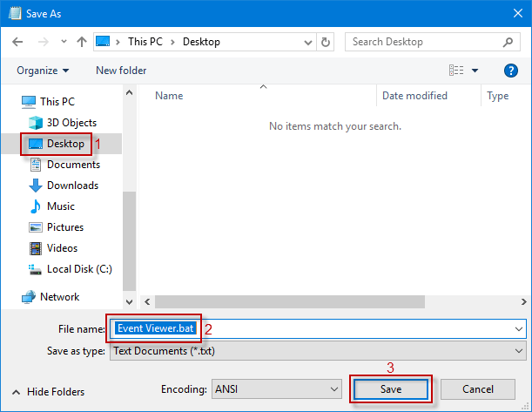Click the Save button
The height and width of the screenshot is (412, 532).
pyautogui.click(x=390, y=388)
